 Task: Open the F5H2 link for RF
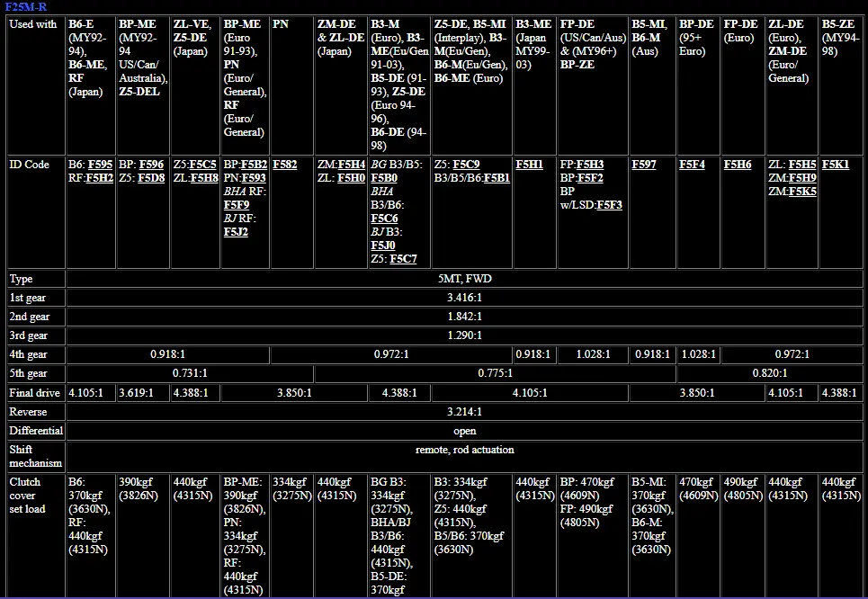pyautogui.click(x=99, y=178)
